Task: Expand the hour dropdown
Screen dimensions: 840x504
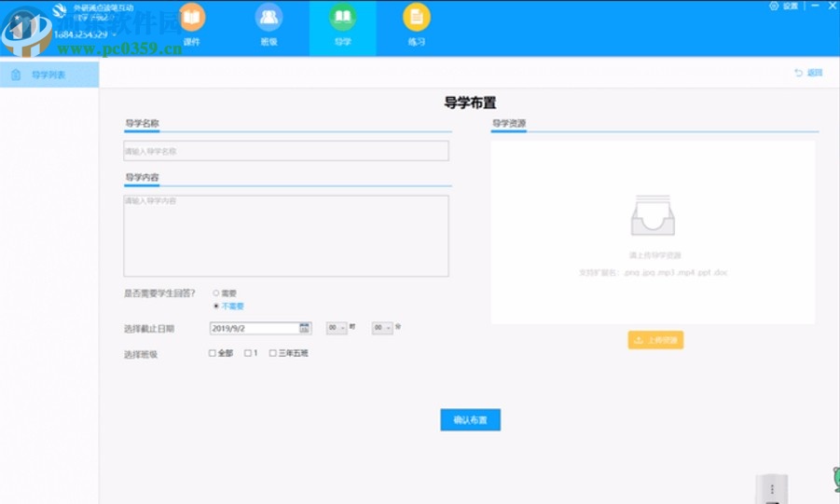Action: [x=337, y=328]
